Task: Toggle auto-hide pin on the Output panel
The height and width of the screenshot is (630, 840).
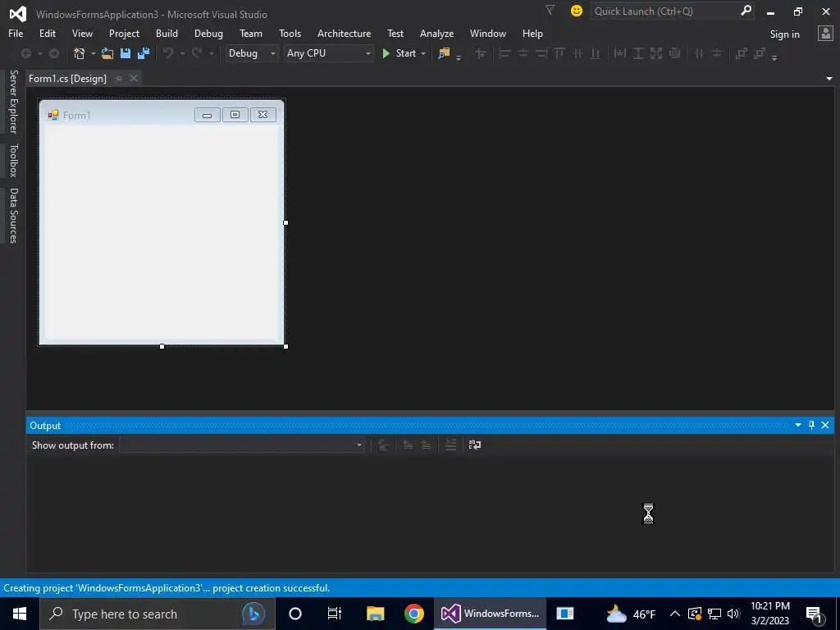Action: (811, 425)
